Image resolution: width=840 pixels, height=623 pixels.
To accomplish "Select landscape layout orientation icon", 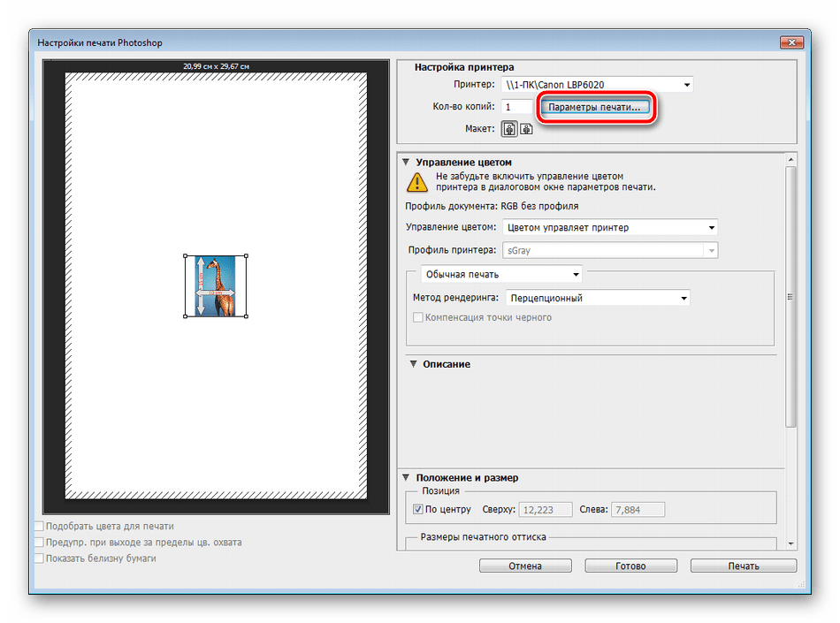I will [526, 129].
